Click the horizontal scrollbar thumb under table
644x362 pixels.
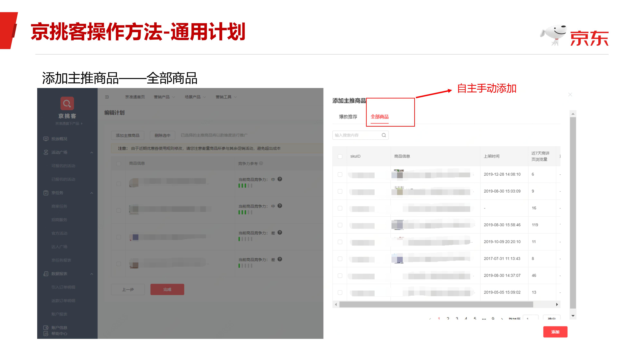[x=436, y=304]
